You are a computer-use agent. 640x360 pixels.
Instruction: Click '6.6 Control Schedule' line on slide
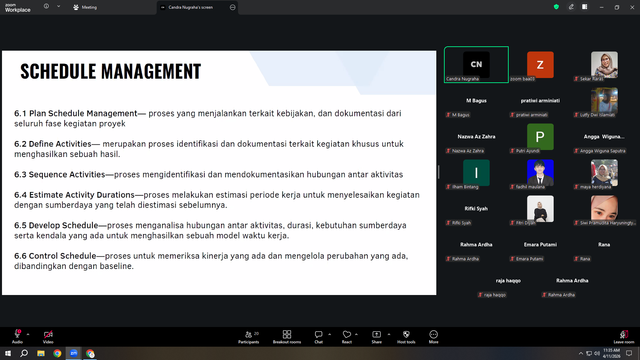(x=211, y=261)
